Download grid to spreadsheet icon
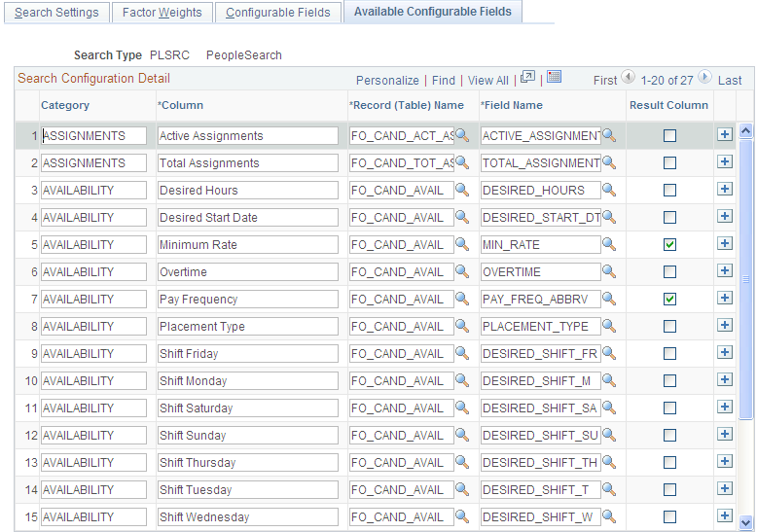757x532 pixels. tap(554, 77)
